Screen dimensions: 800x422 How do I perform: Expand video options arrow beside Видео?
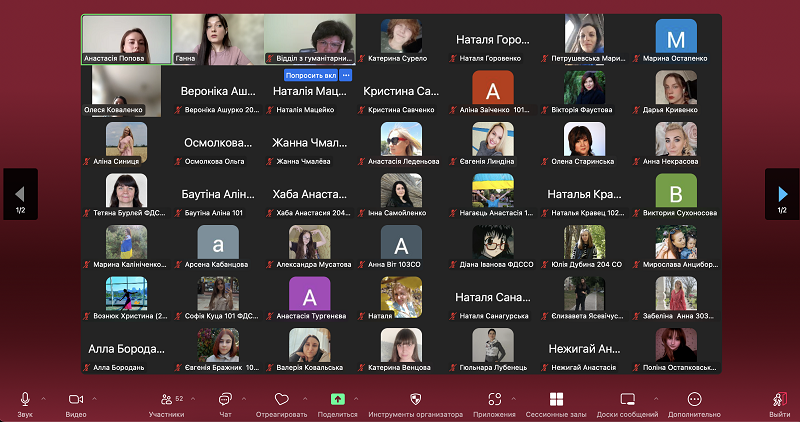pyautogui.click(x=95, y=397)
